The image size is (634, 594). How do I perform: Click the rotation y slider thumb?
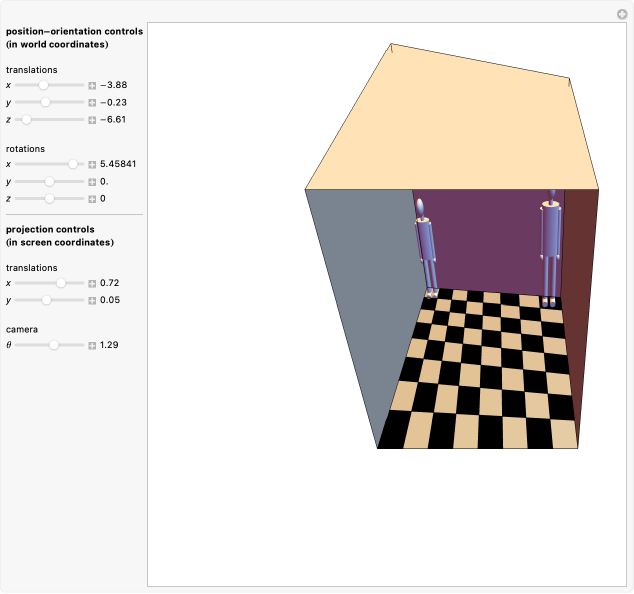coord(49,182)
